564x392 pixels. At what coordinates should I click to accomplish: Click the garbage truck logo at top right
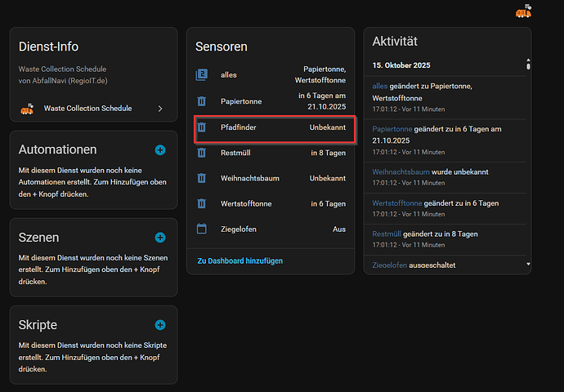pyautogui.click(x=523, y=11)
